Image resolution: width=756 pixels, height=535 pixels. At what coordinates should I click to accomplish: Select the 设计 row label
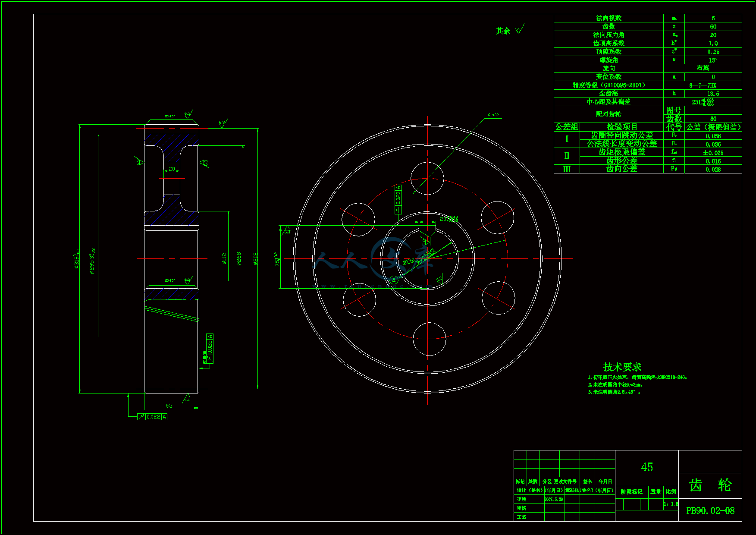[x=521, y=491]
